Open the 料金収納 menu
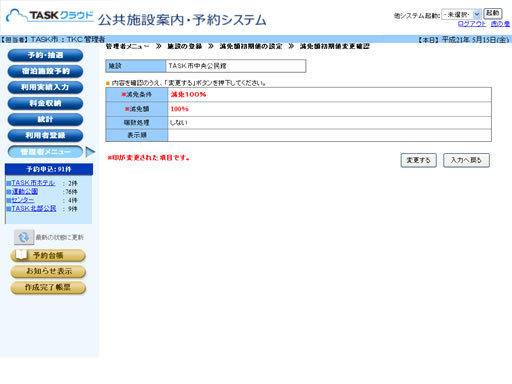 [45, 103]
